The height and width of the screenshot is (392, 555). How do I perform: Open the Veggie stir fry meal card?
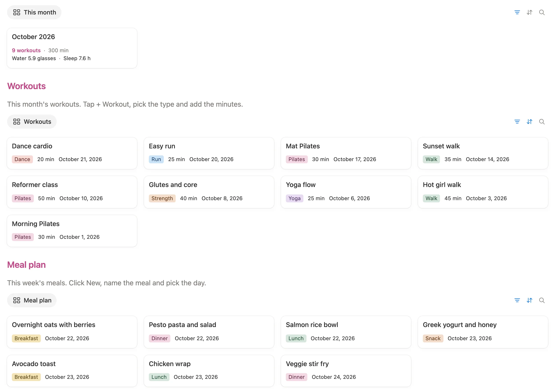[x=346, y=371]
